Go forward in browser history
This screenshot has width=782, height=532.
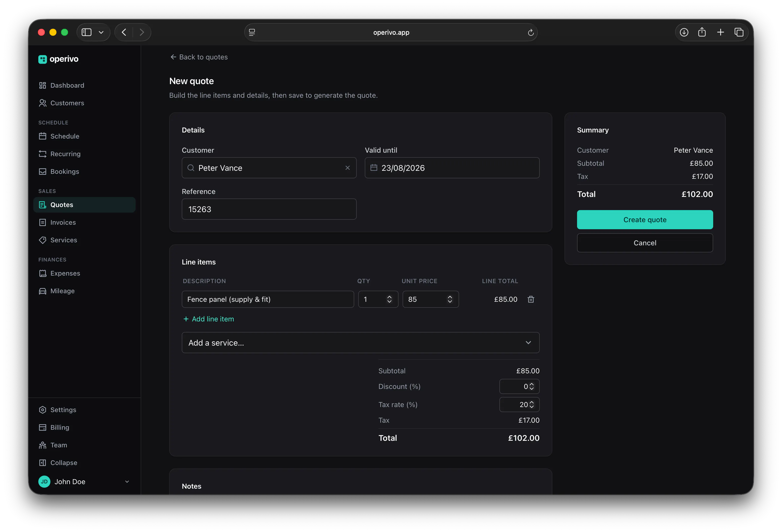(142, 32)
